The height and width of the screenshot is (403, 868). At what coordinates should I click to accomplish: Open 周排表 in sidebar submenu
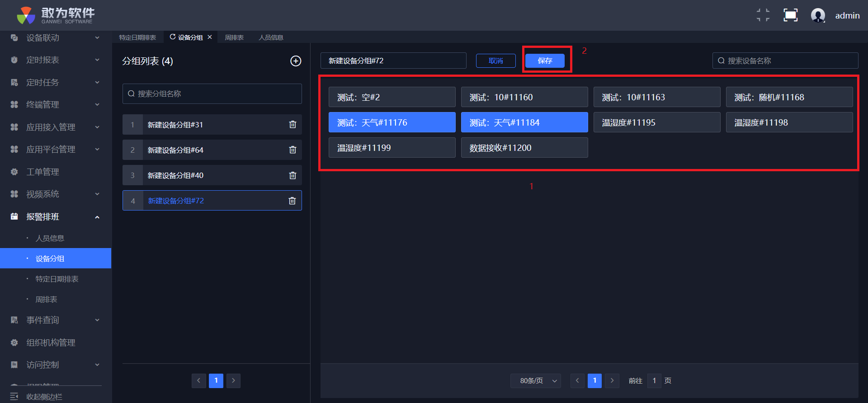coord(46,300)
